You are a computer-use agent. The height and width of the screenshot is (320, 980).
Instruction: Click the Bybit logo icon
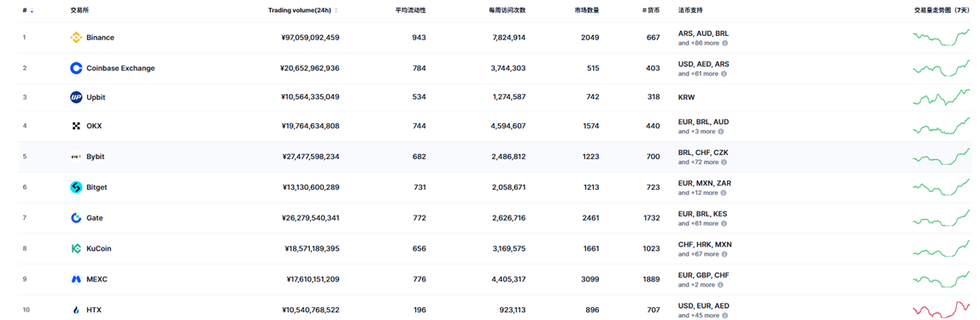point(76,157)
